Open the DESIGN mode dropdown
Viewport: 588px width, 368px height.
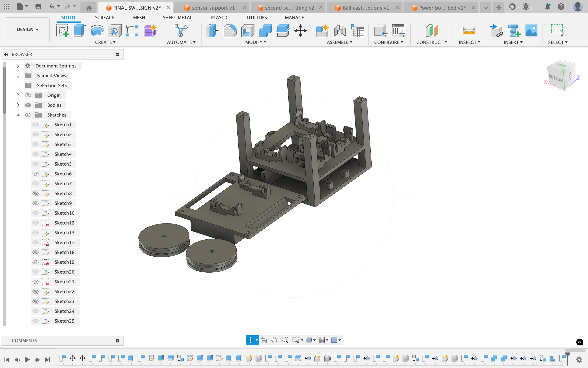27,29
